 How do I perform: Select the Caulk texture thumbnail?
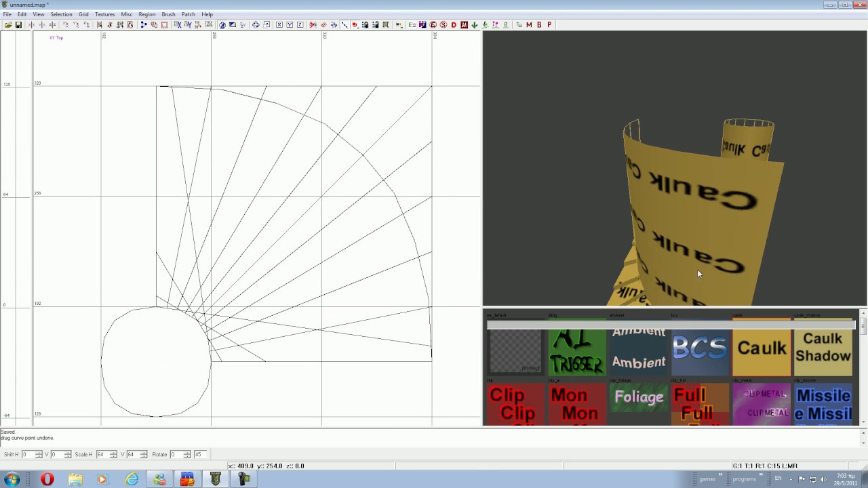[762, 348]
